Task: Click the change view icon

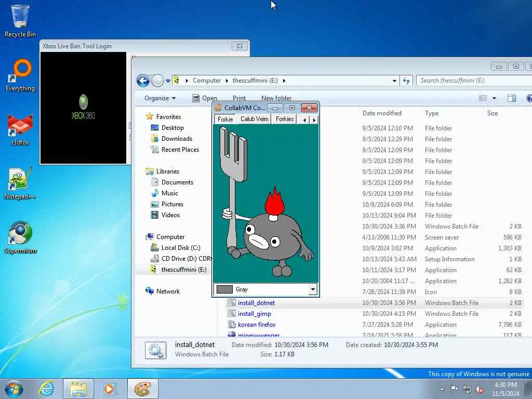Action: pos(483,98)
